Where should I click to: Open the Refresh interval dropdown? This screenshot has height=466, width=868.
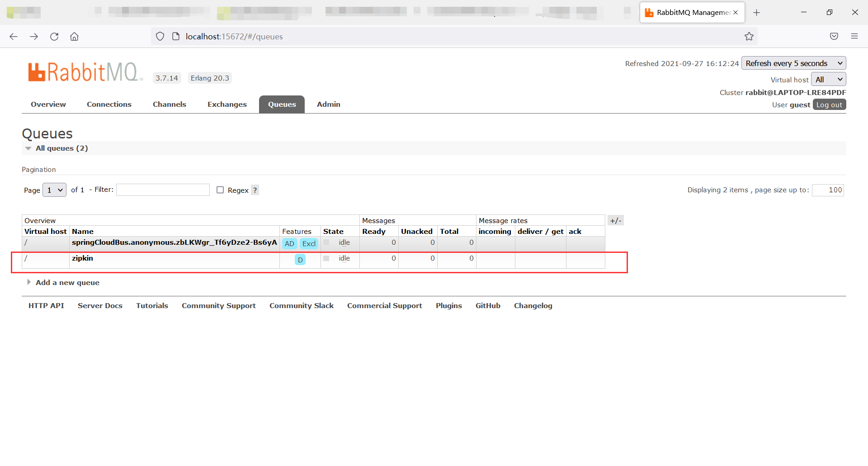pos(794,63)
